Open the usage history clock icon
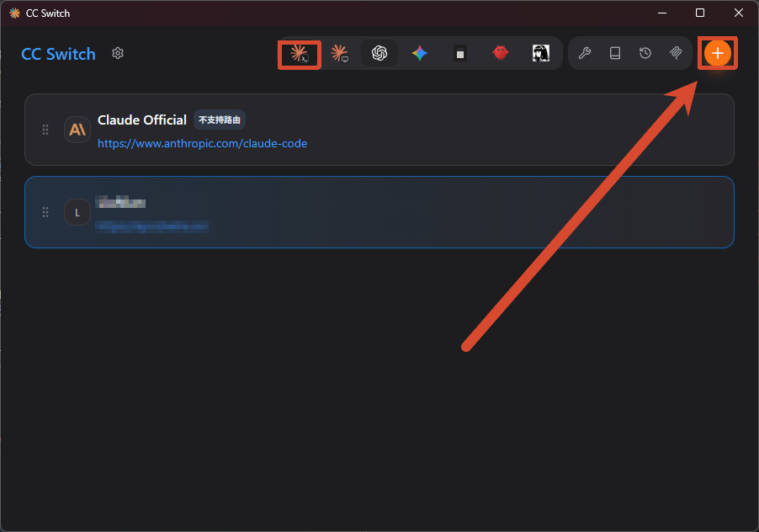 [645, 53]
